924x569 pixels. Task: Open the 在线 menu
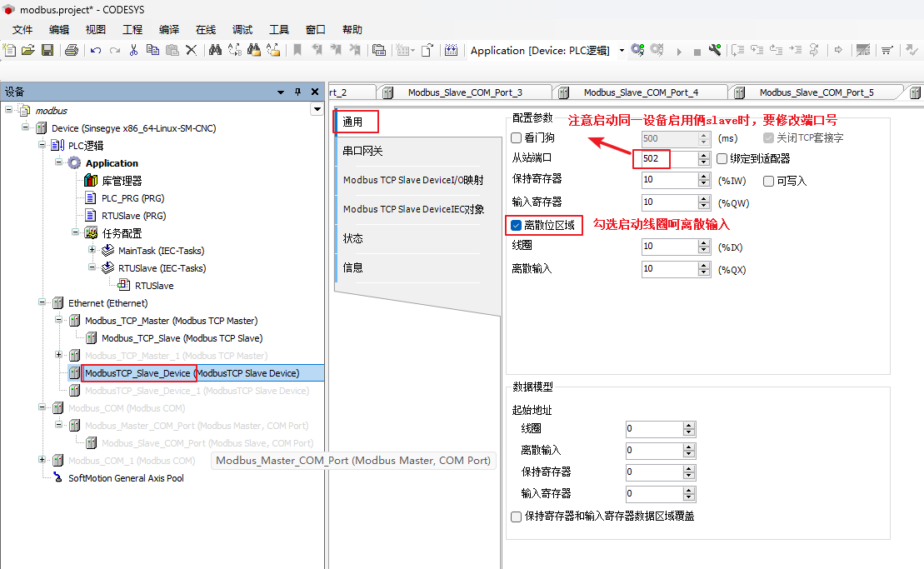tap(205, 29)
